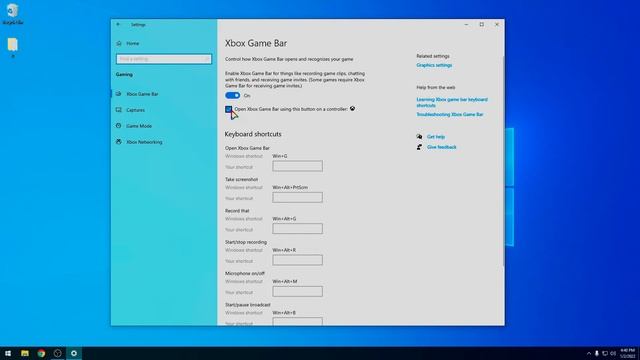Focus the Find a setting search box
The width and height of the screenshot is (640, 360).
pos(164,59)
